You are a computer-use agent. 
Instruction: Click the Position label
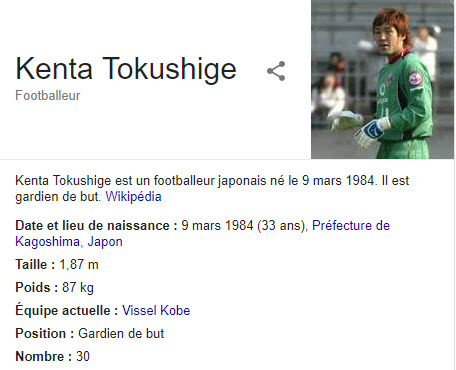point(45,333)
